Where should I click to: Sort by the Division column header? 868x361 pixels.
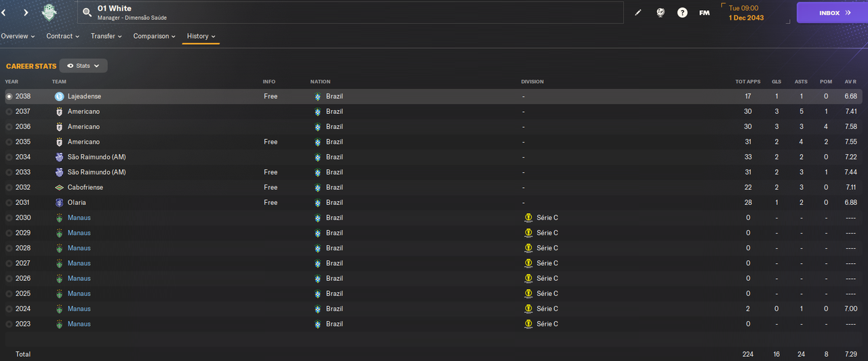(532, 82)
